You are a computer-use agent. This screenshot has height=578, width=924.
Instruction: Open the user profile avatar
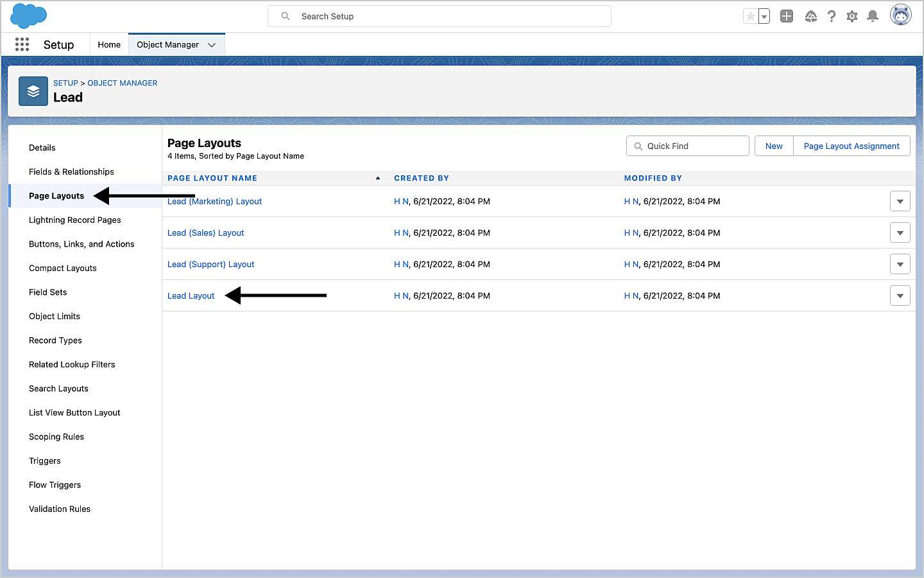pyautogui.click(x=900, y=15)
